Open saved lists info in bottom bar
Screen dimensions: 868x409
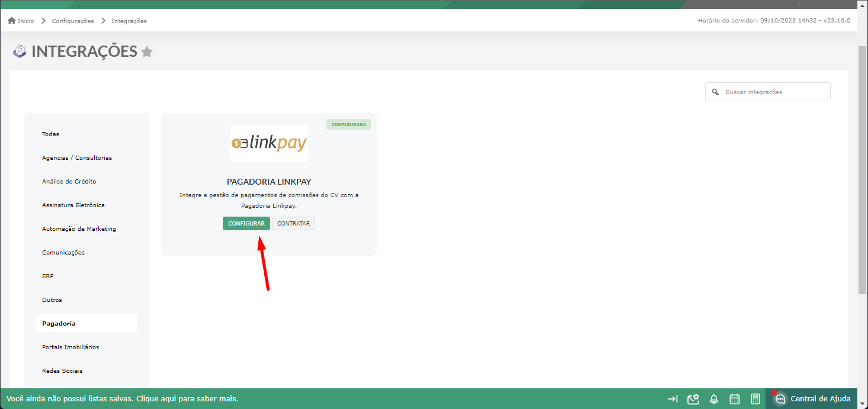point(123,399)
